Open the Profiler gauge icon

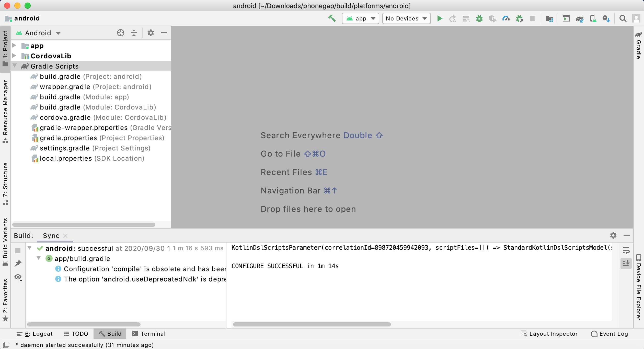tap(506, 18)
